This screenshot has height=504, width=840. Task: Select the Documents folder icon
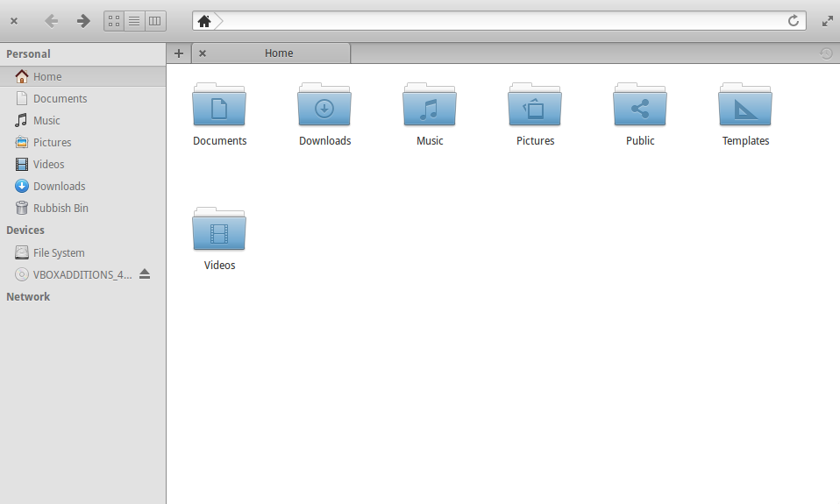219,104
